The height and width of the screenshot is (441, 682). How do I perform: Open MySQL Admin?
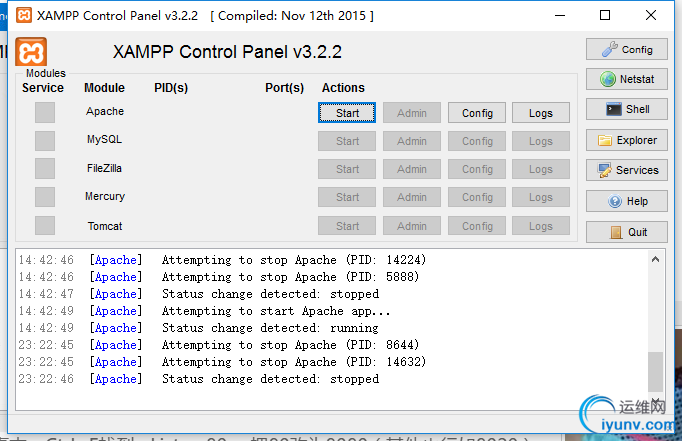tap(411, 141)
